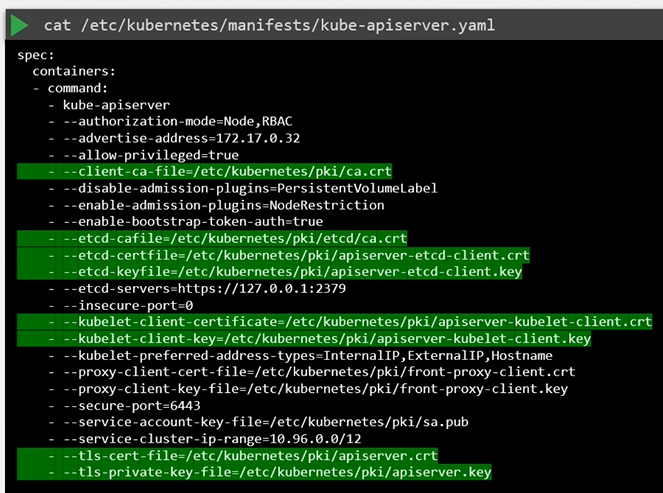Click the highlighted --tls-private-key-file line

pos(276,472)
